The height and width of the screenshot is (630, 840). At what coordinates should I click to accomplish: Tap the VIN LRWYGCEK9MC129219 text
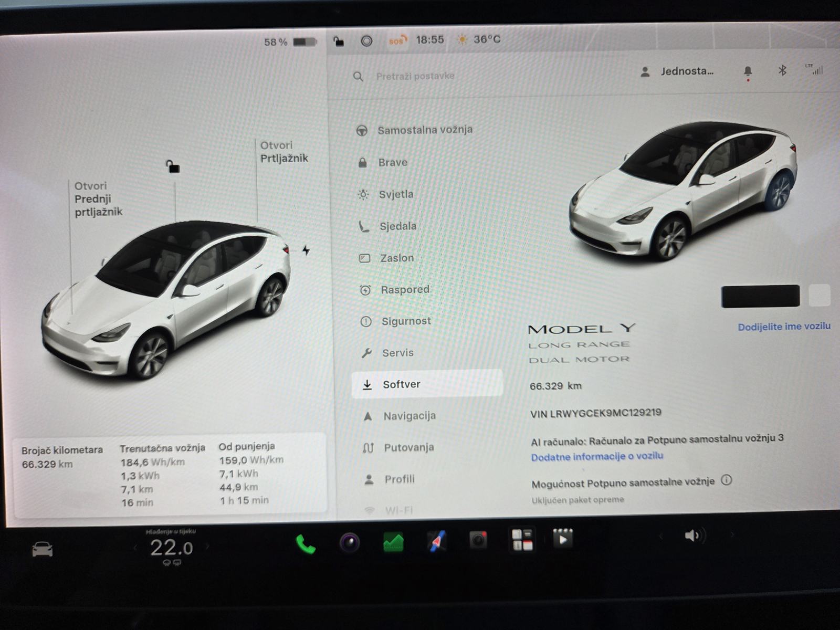(x=595, y=413)
